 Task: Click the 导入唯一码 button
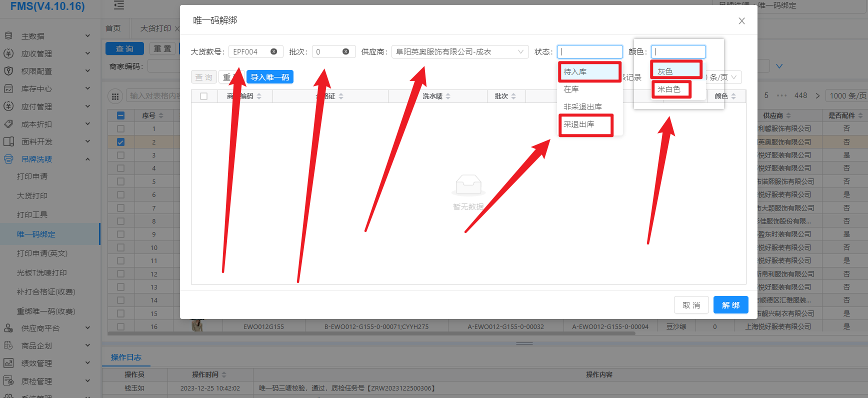pyautogui.click(x=269, y=77)
